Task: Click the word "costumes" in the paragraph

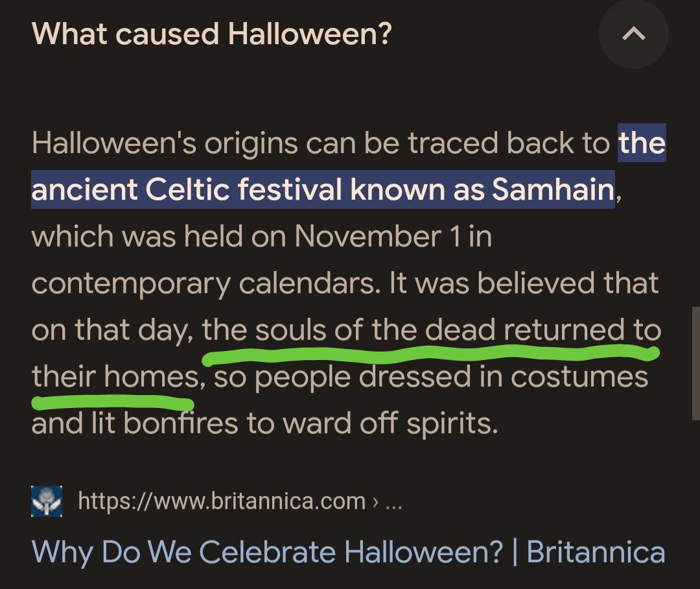Action: (579, 376)
